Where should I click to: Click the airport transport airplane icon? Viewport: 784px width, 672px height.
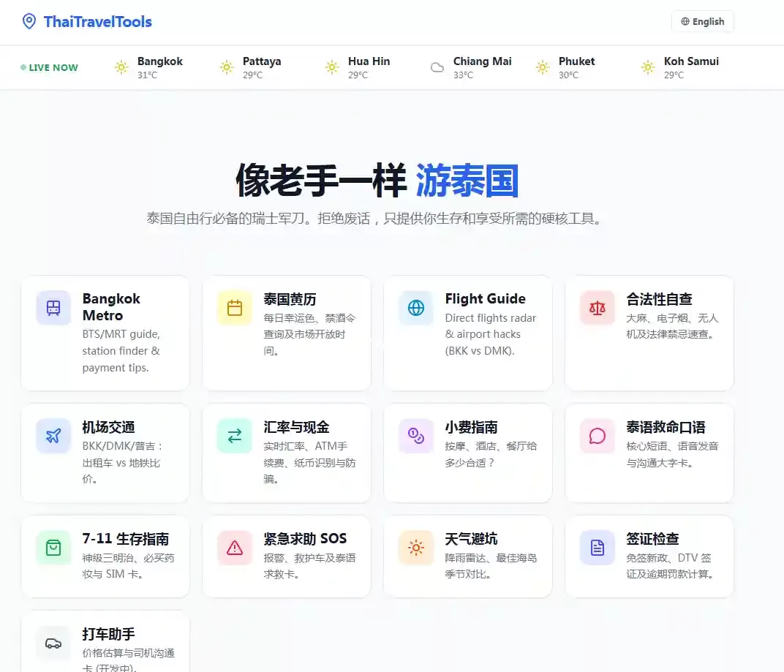point(53,436)
